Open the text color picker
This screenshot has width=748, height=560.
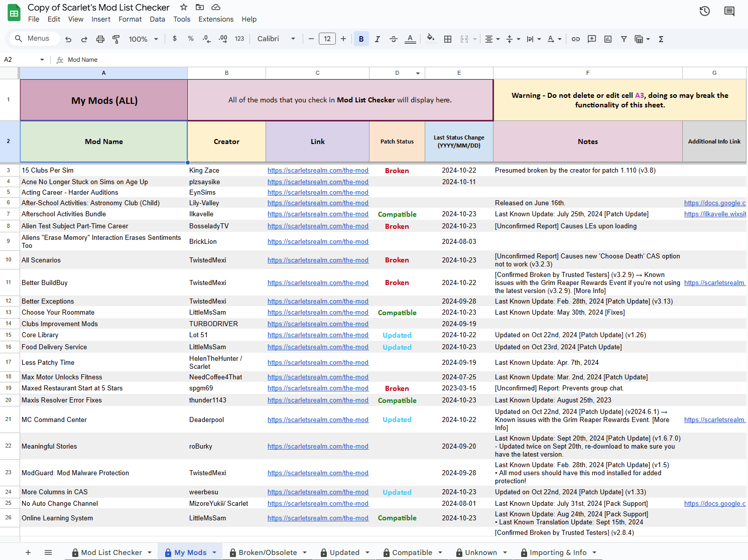[x=410, y=39]
